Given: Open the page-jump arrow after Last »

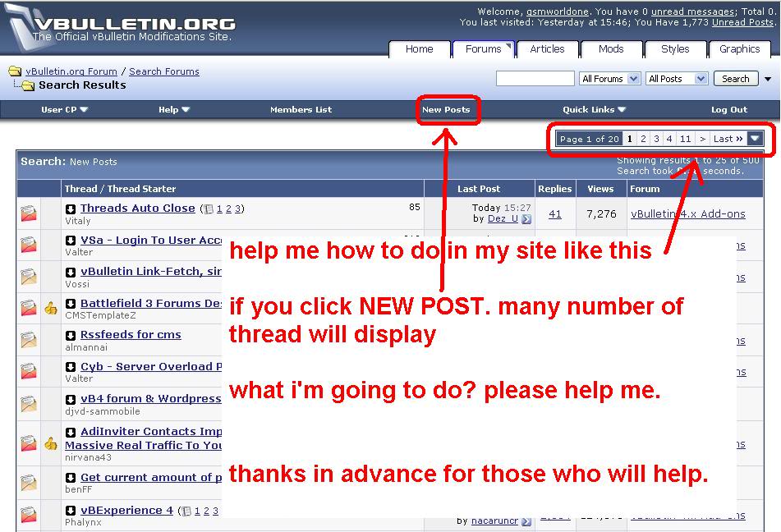Looking at the screenshot, I should click(x=755, y=139).
